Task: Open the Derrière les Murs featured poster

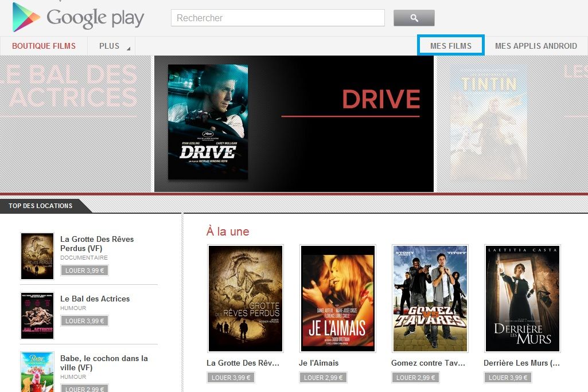Action: (x=523, y=299)
